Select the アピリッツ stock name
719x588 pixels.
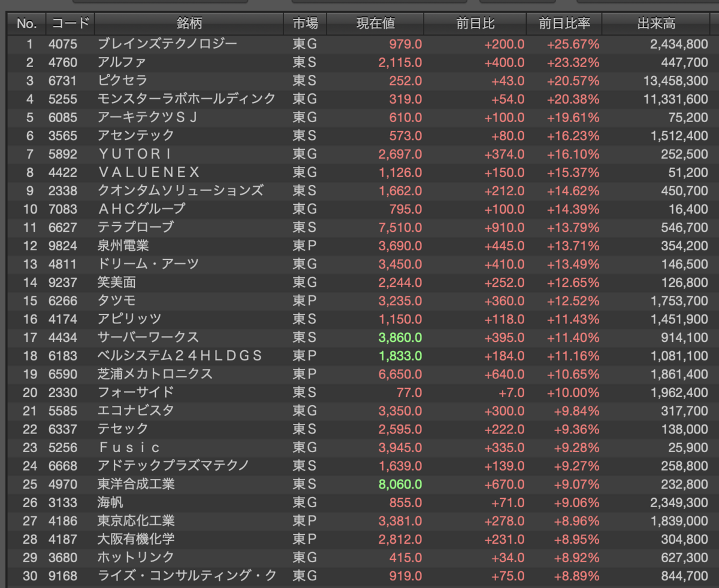129,319
